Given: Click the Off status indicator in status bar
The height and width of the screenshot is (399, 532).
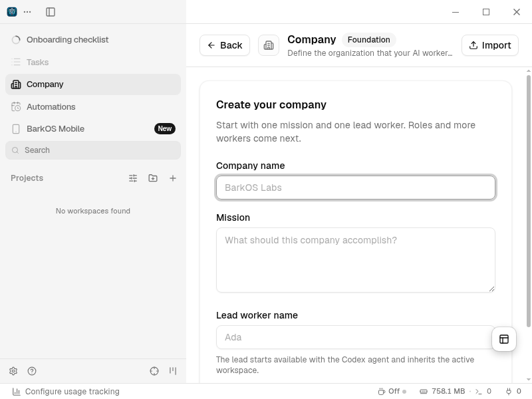Looking at the screenshot, I should [392, 392].
